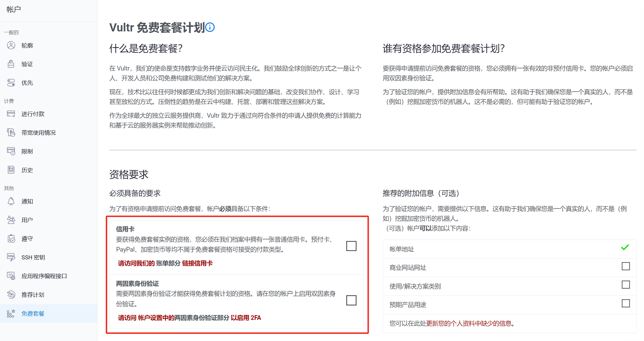The height and width of the screenshot is (341, 644).
Task: Check the 使用/解决方案类别 checkbox
Action: (x=626, y=285)
